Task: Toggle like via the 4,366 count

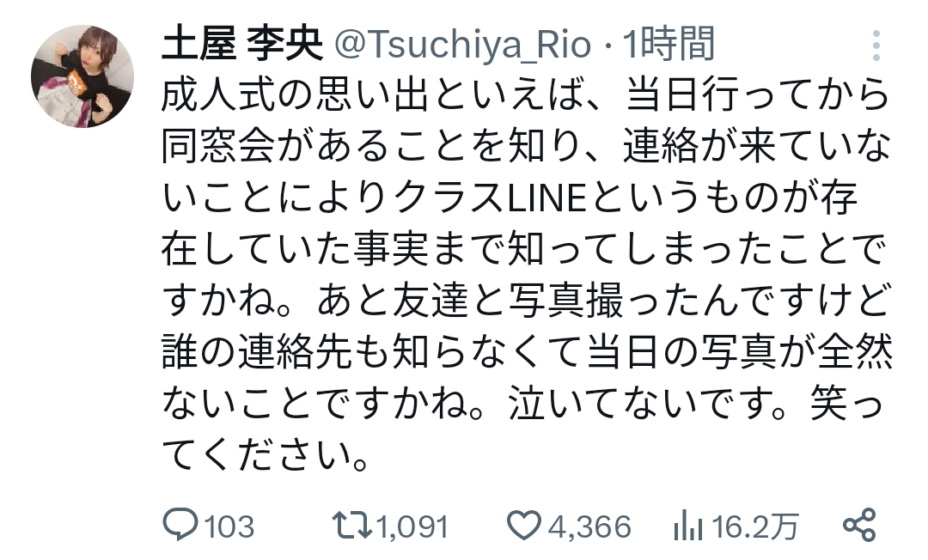Action: (x=589, y=527)
